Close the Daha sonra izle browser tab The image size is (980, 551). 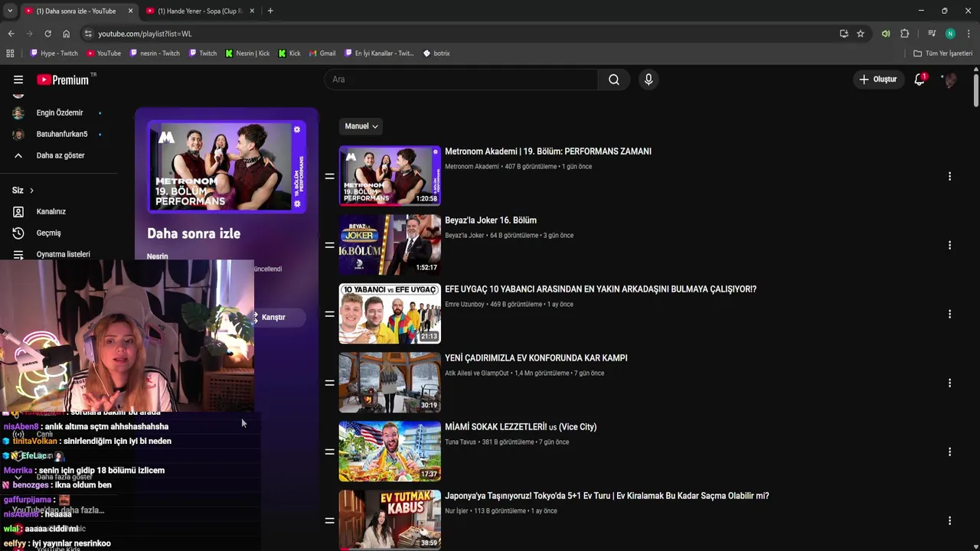coord(130,11)
